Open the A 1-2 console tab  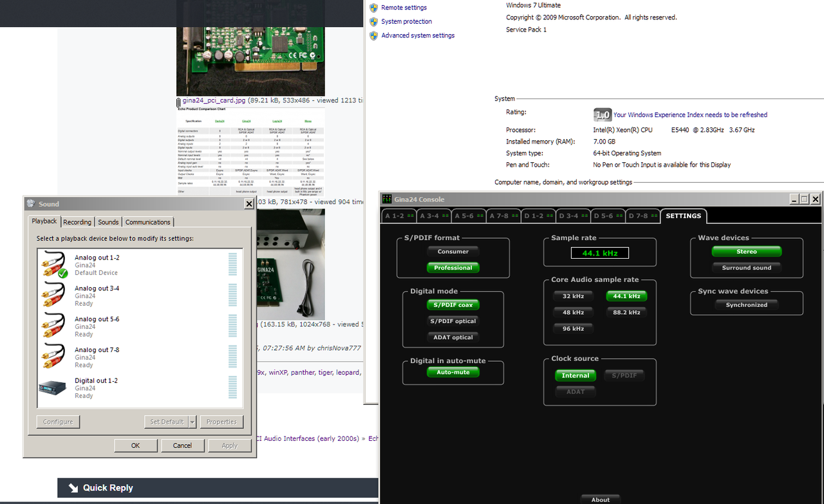tap(398, 216)
